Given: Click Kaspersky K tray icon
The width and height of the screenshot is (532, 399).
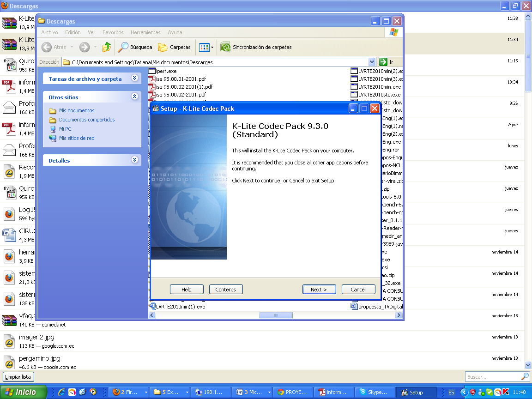Looking at the screenshot, I should coord(506,392).
